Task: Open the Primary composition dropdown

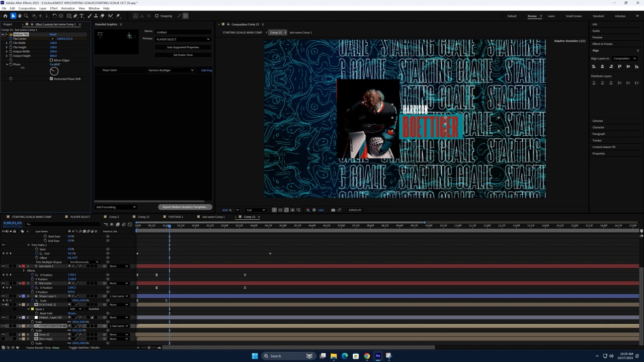Action: pos(183,39)
